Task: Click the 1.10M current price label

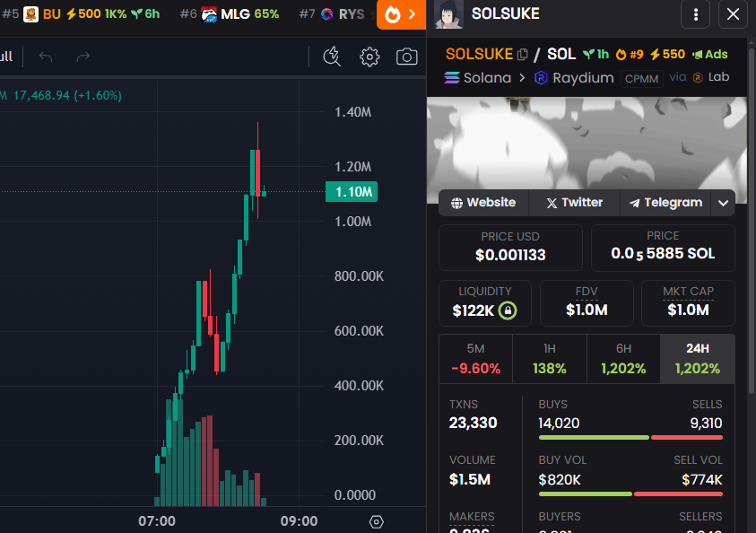Action: (x=352, y=192)
